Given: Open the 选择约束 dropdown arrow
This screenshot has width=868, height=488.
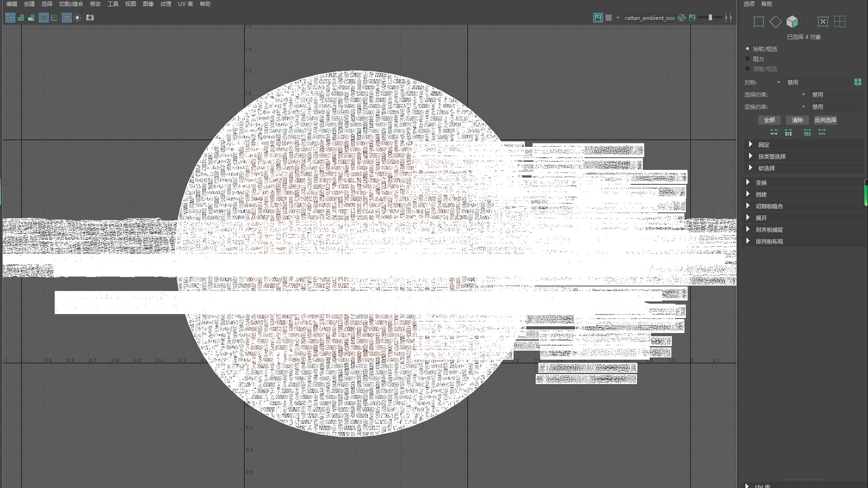Looking at the screenshot, I should click(x=803, y=94).
